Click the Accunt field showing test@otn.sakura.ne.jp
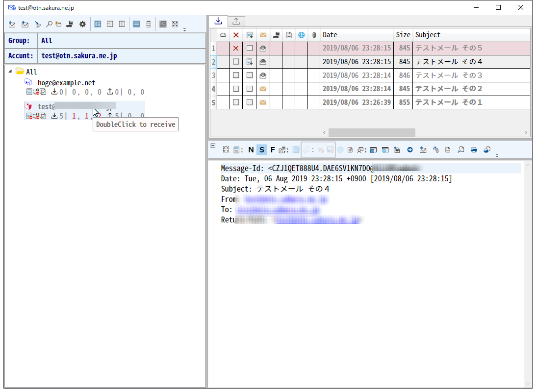This screenshot has height=392, width=536. click(121, 56)
